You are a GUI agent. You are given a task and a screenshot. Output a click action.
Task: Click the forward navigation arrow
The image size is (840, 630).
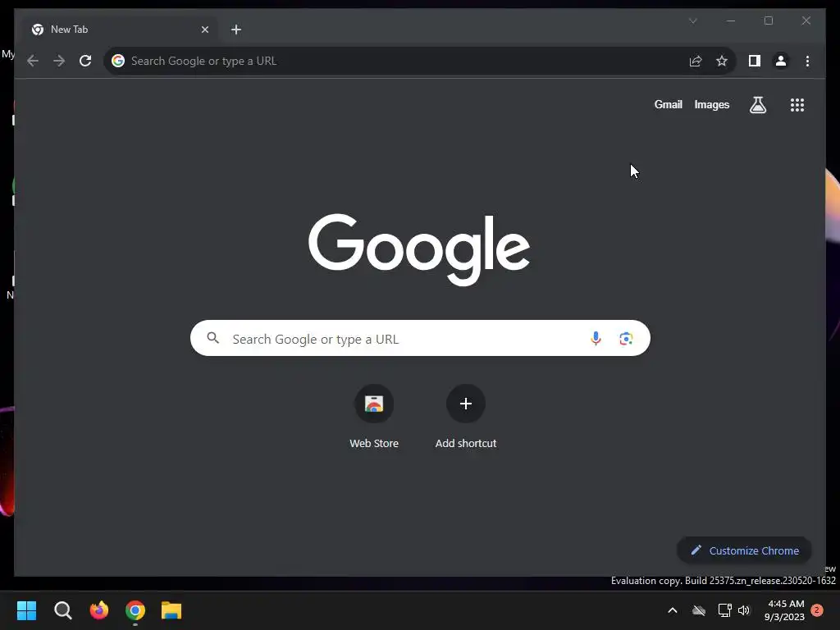(x=59, y=61)
